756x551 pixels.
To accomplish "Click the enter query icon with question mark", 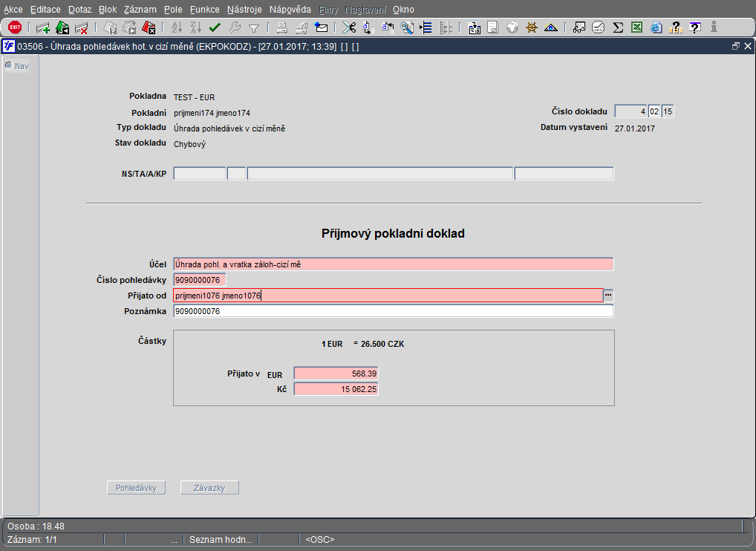I will tap(111, 28).
